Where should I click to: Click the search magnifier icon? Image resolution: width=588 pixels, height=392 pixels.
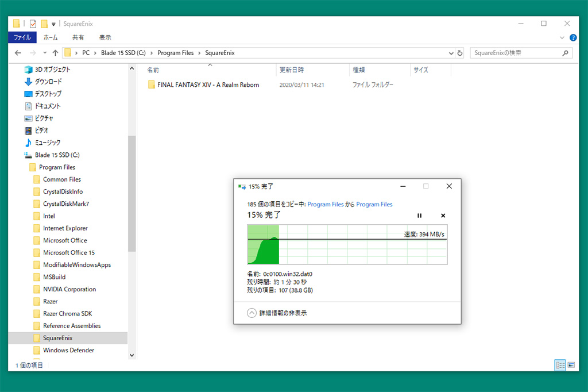(565, 53)
